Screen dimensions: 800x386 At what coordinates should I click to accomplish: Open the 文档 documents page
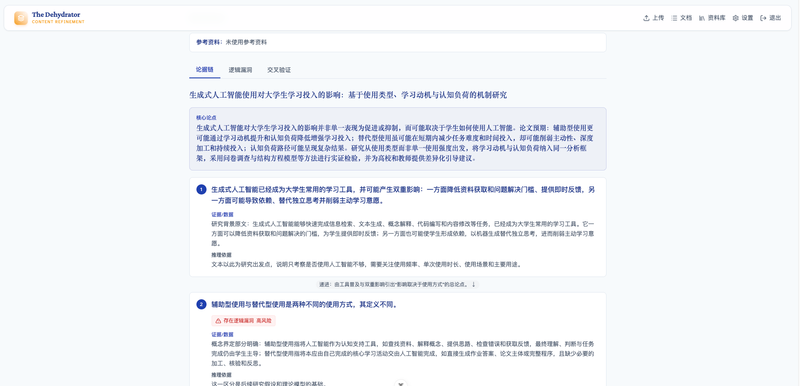tap(682, 18)
